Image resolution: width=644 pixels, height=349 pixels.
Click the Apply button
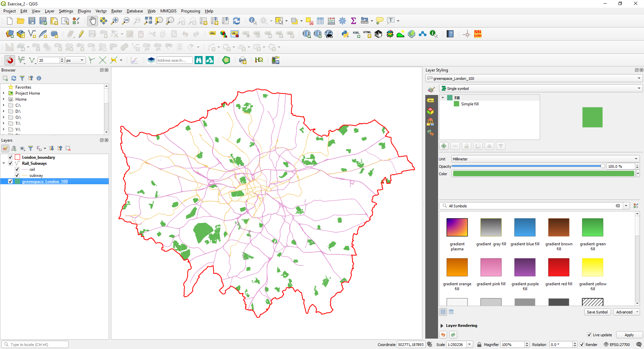point(629,335)
